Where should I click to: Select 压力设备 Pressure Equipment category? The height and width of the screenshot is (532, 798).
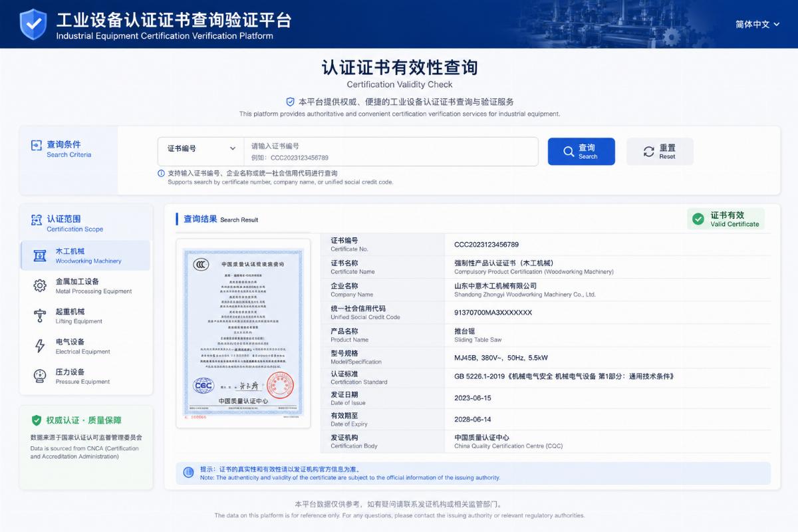click(86, 376)
